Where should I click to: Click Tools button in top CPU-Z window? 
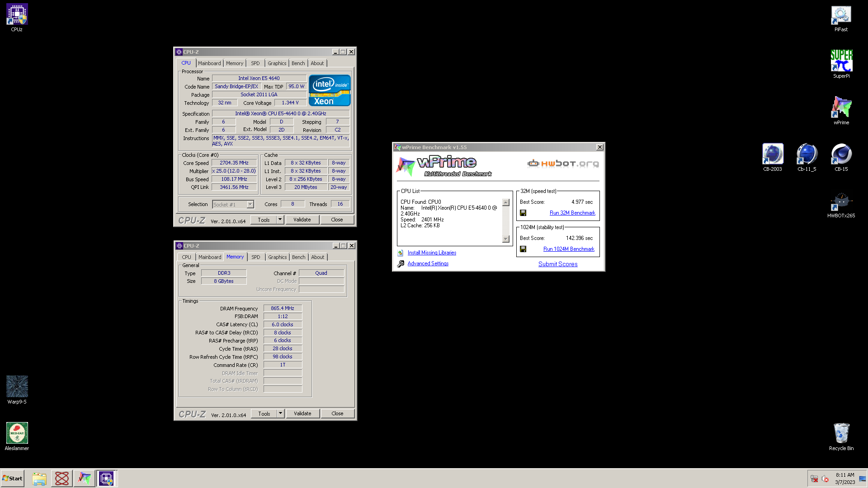coord(264,220)
